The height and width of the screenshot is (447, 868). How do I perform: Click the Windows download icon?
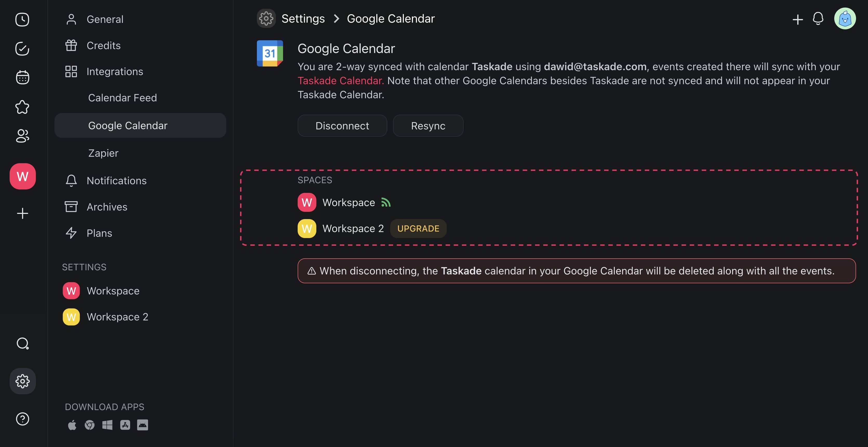click(x=107, y=425)
